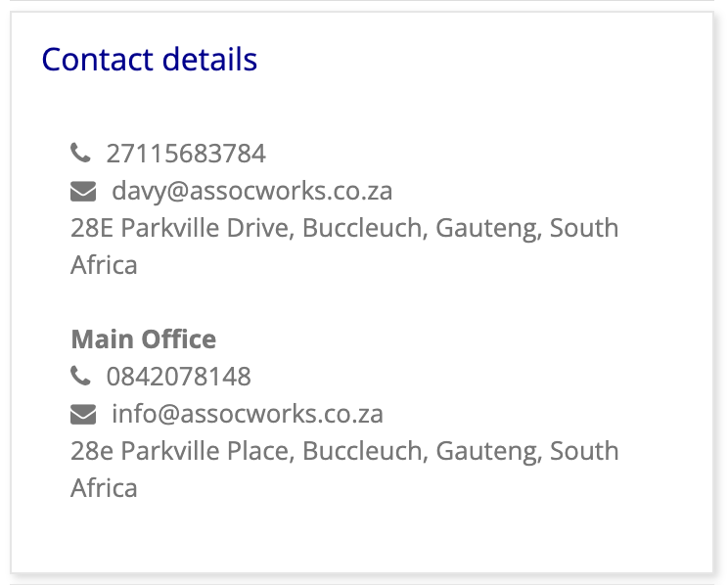Click South in the Parkville Drive address line
The width and height of the screenshot is (728, 585).
coord(584,228)
